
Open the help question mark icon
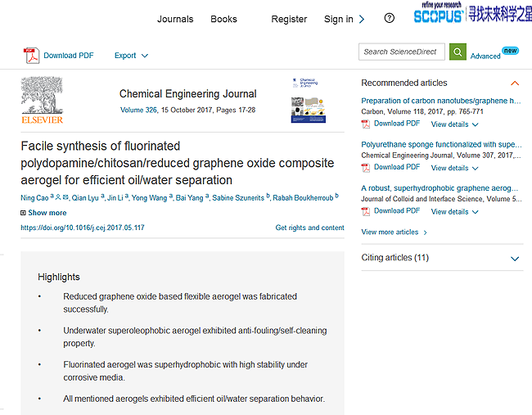[x=389, y=19]
